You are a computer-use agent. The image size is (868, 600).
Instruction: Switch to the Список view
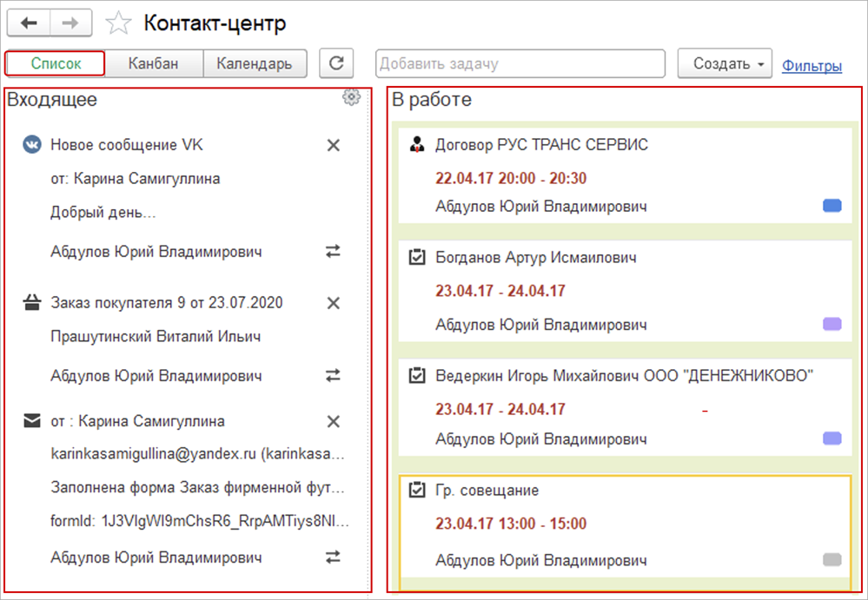pos(56,63)
